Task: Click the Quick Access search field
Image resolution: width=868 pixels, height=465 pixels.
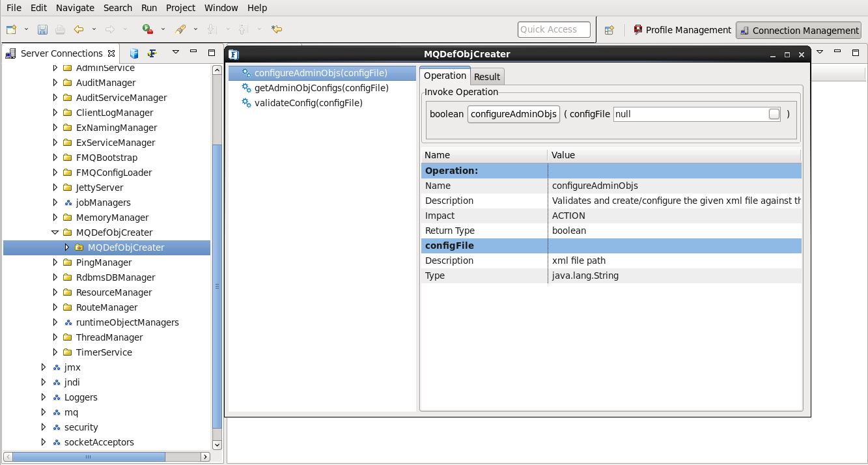Action: [554, 29]
